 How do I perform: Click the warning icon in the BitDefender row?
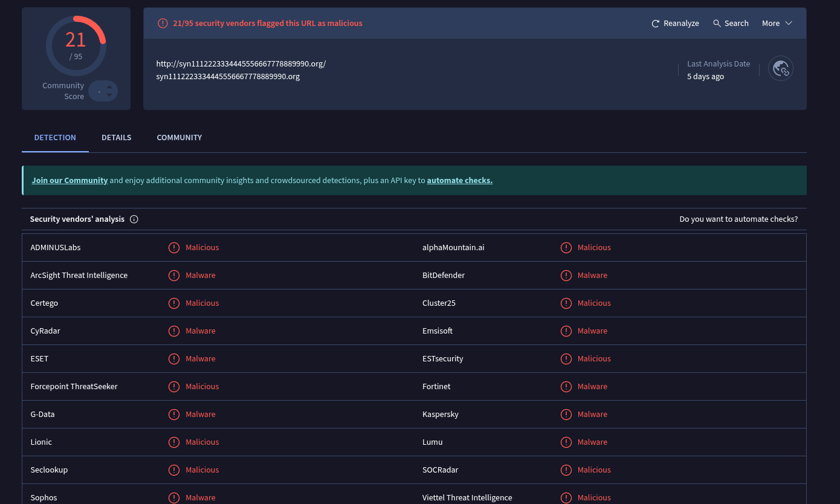click(x=566, y=276)
